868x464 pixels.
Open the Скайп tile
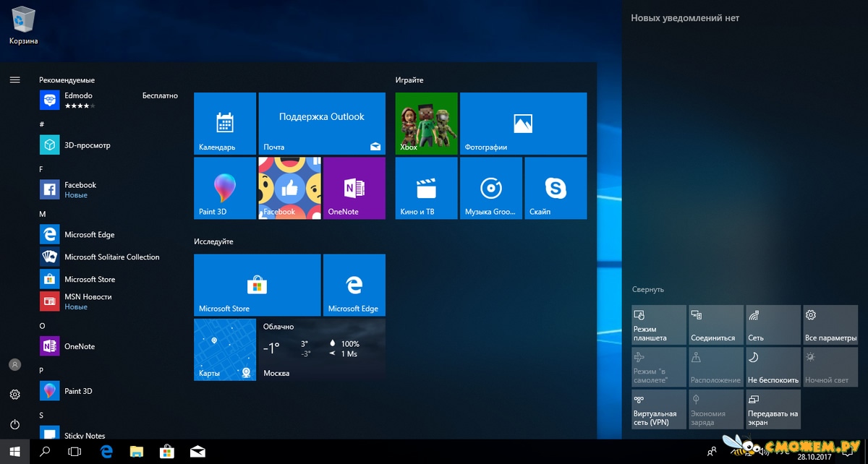(556, 188)
